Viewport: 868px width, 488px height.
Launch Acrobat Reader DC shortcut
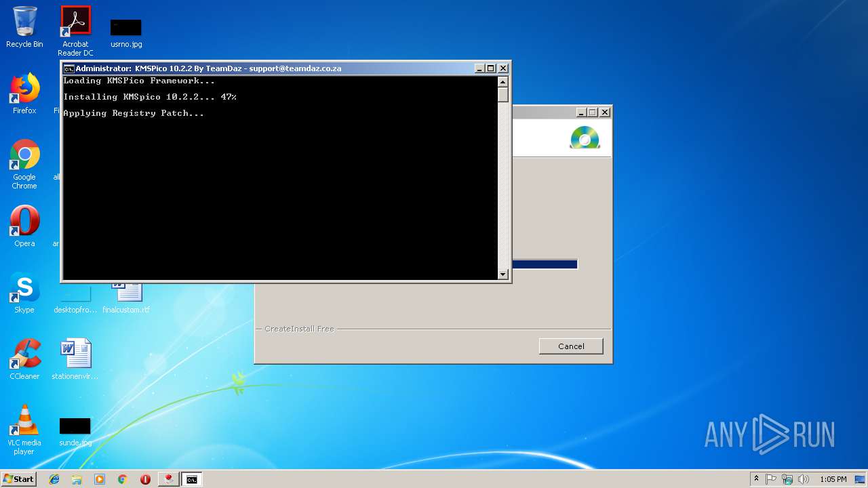75,30
